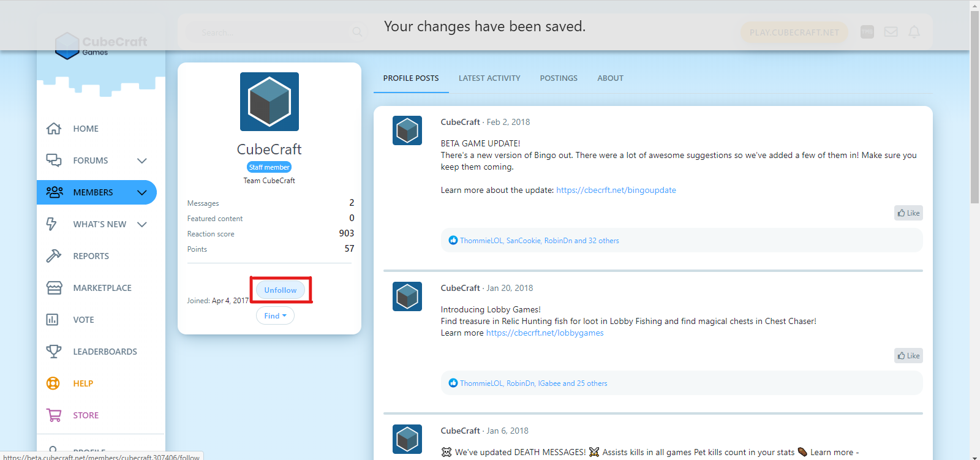Click the Reaction score value 903
The width and height of the screenshot is (980, 460).
[347, 233]
